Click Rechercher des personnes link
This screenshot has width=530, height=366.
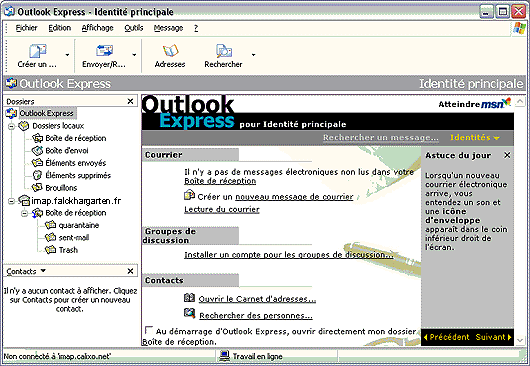click(x=256, y=316)
